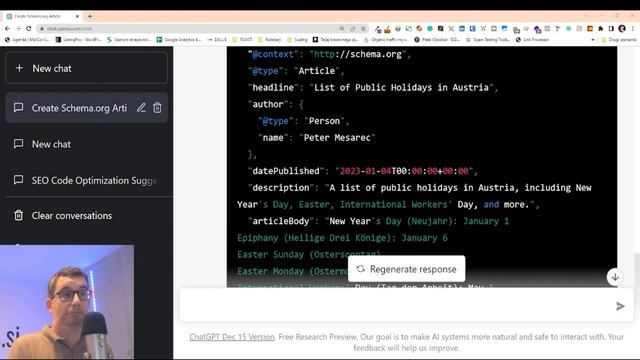640x360 pixels.
Task: Click the share icon in the address bar
Action: click(353, 29)
